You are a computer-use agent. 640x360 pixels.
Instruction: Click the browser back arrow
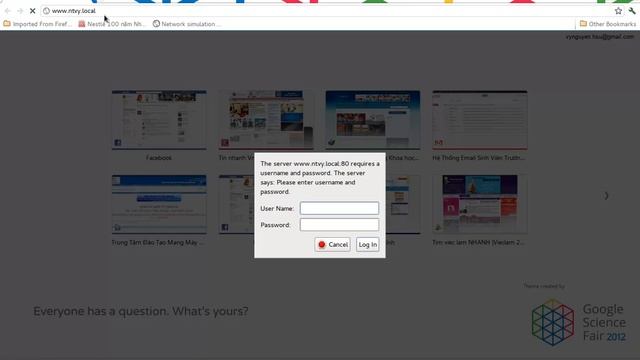pos(8,11)
